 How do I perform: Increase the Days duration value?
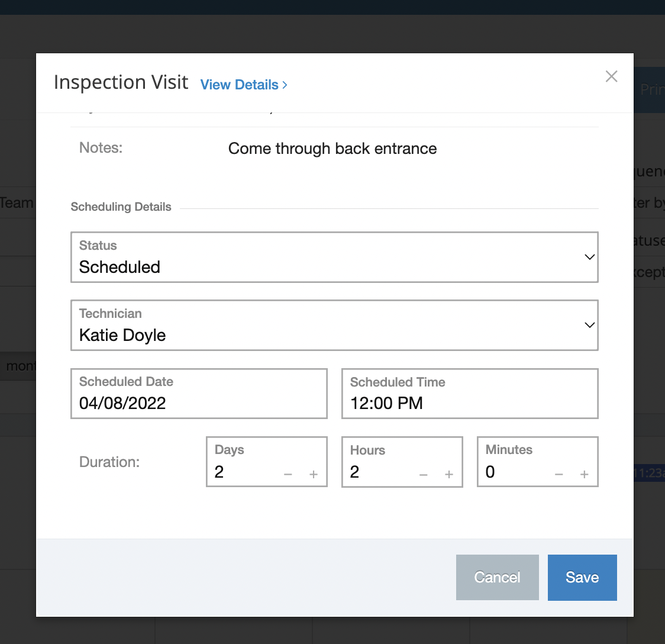314,474
